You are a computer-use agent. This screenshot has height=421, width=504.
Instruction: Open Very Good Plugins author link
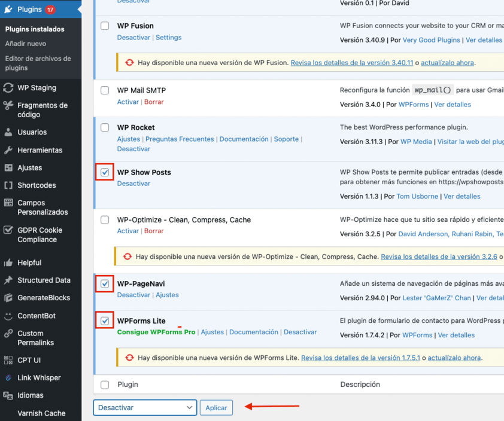tap(432, 40)
